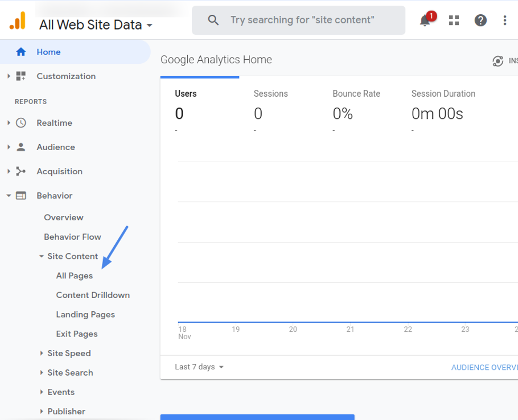Open the three-dot more options menu

tap(505, 21)
